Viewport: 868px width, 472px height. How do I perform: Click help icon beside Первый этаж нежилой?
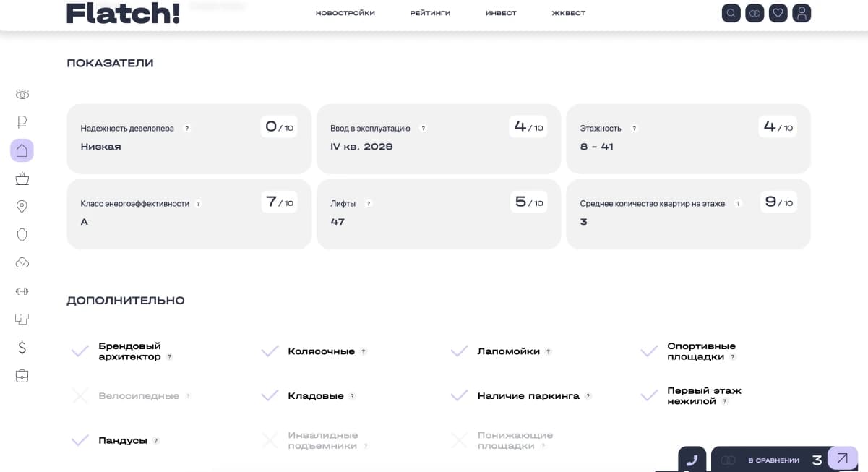tap(725, 402)
